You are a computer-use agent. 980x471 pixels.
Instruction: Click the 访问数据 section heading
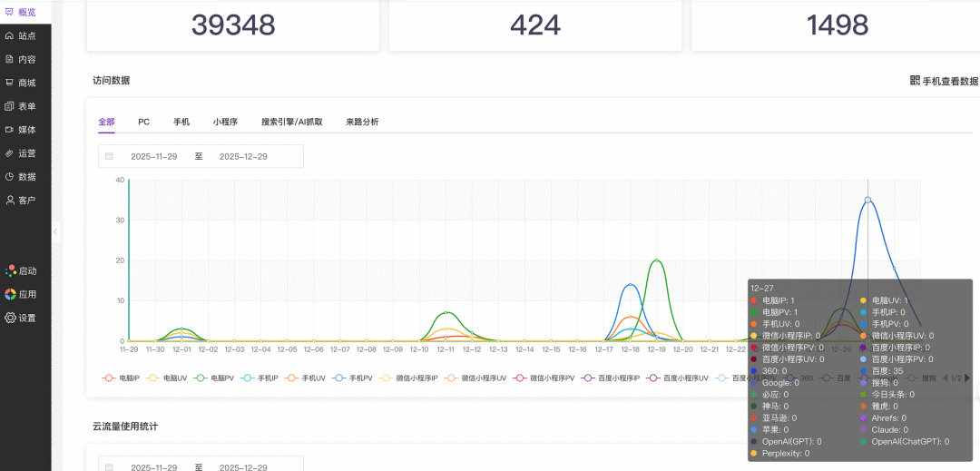click(112, 80)
